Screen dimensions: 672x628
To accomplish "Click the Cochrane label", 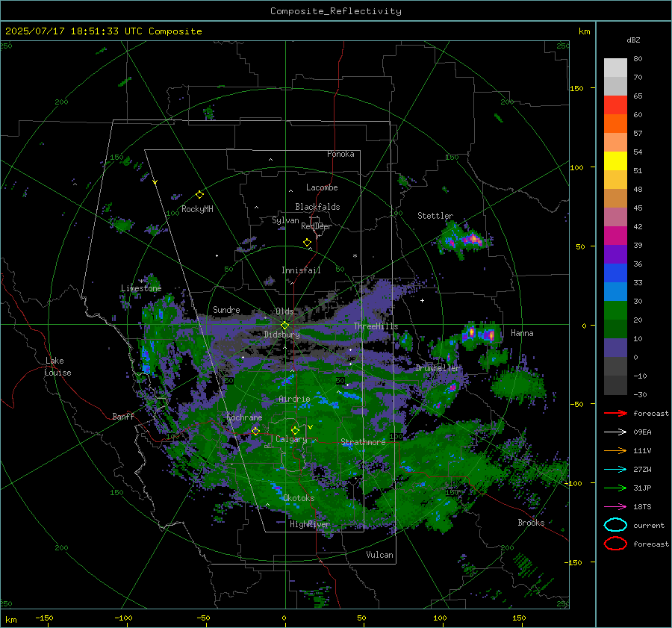I will tap(244, 417).
